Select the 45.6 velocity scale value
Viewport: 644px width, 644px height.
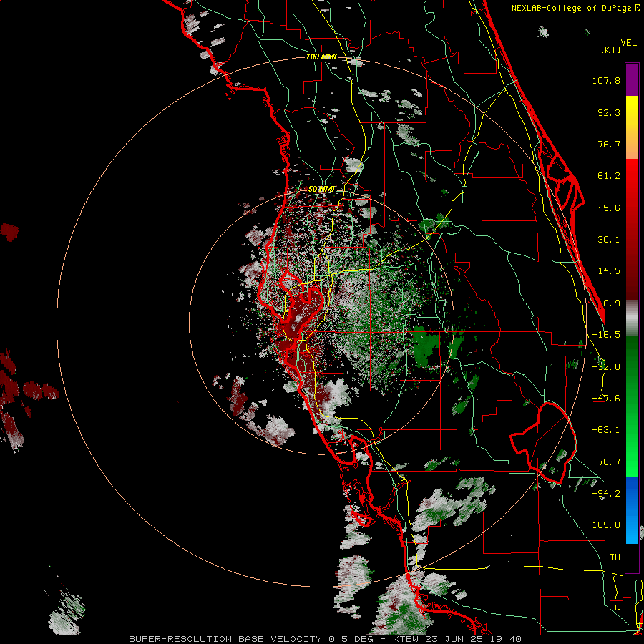609,208
